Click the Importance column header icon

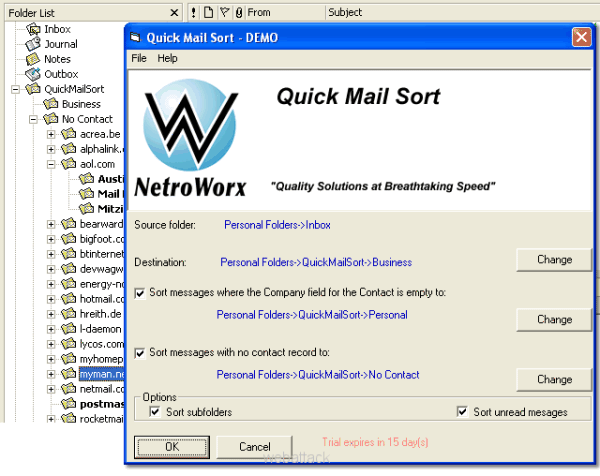point(194,13)
